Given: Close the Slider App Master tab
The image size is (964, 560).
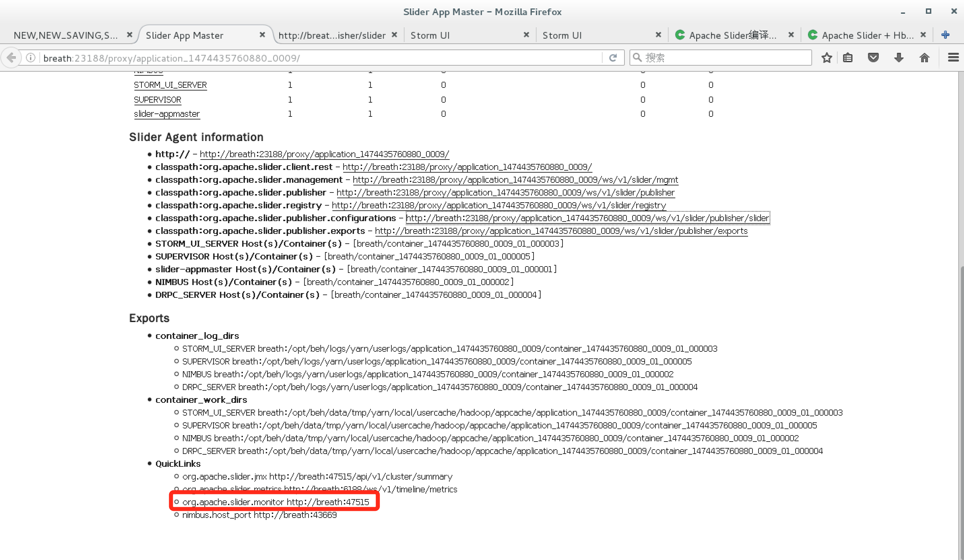Looking at the screenshot, I should tap(262, 35).
